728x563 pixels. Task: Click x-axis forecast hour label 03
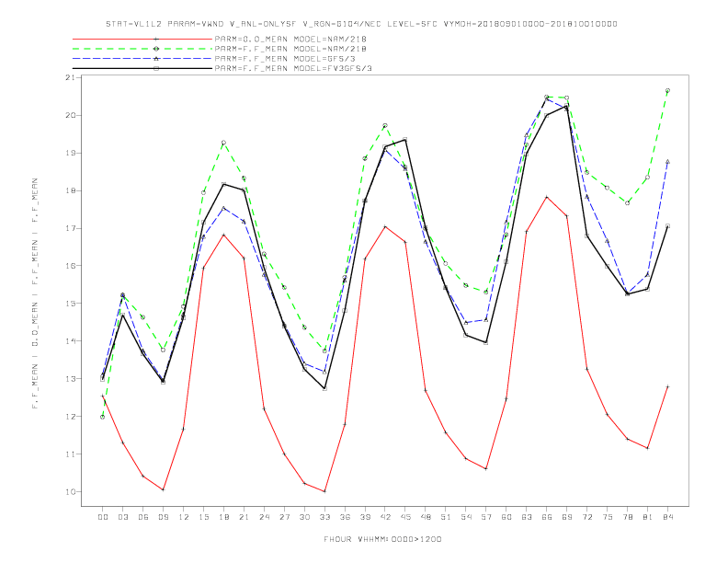coord(122,517)
